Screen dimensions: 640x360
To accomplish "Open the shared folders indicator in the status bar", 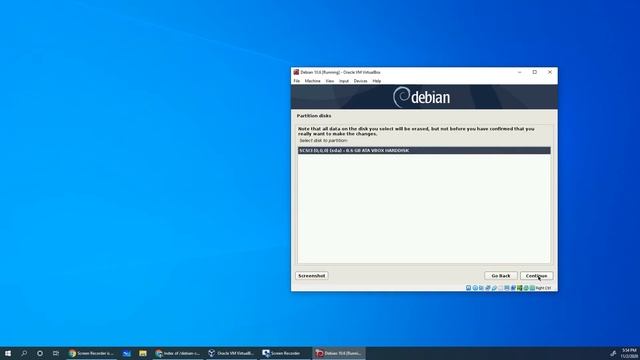I will pyautogui.click(x=500, y=288).
